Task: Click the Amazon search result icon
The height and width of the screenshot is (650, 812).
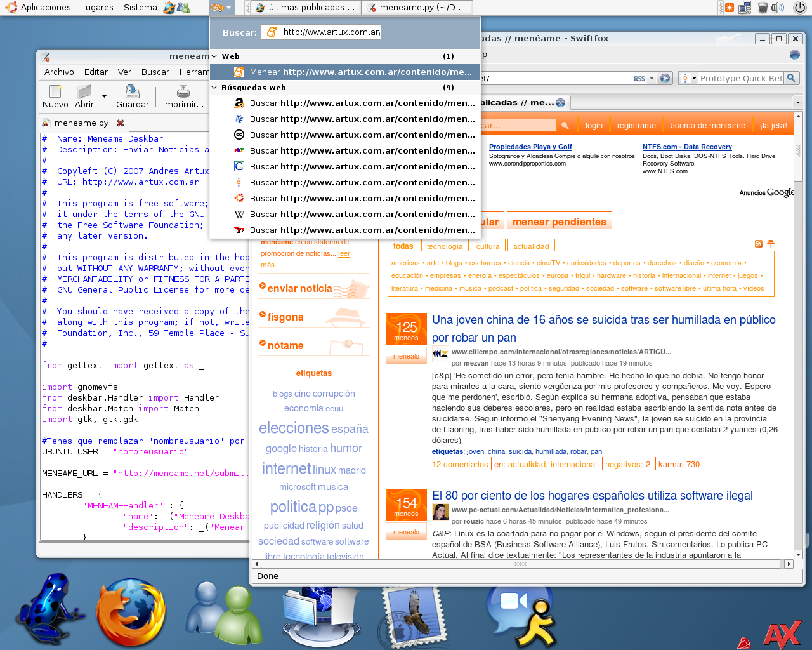Action: [239, 103]
